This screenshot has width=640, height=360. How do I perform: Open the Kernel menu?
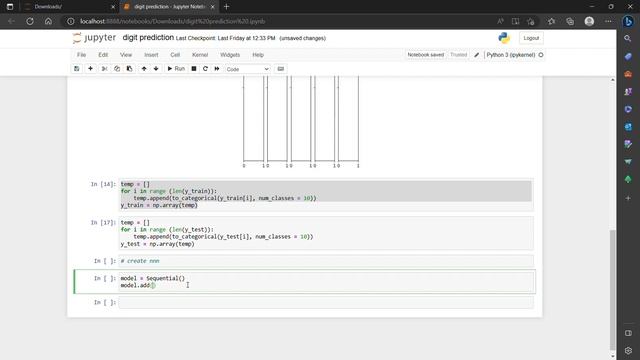(200, 55)
